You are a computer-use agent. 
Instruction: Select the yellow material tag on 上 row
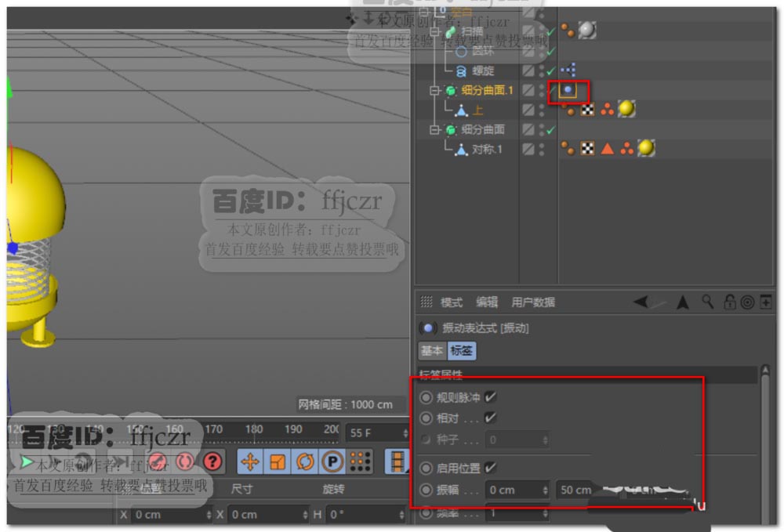(x=626, y=108)
